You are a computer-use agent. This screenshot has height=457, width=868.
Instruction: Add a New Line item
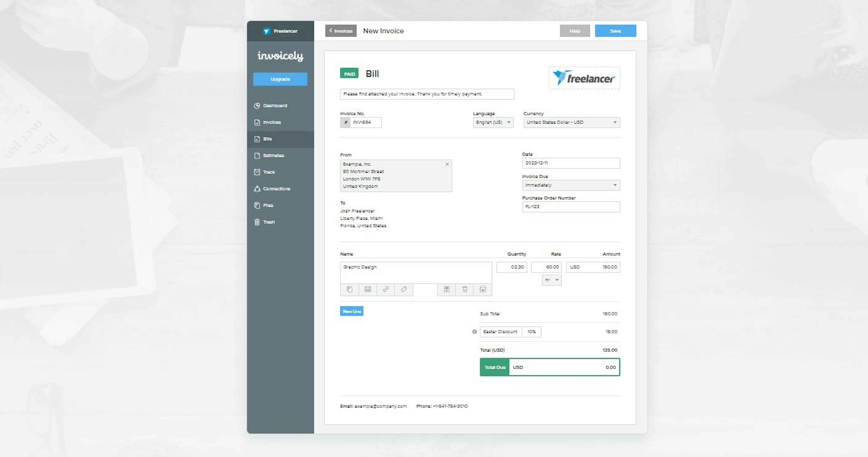[x=351, y=311]
